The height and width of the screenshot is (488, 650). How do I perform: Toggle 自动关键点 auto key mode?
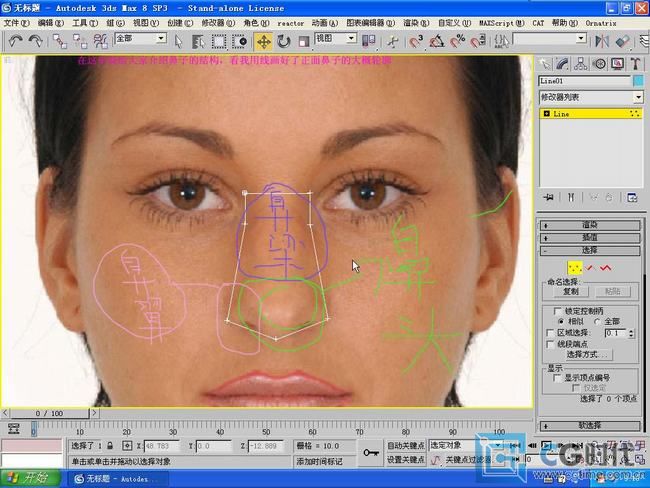405,445
